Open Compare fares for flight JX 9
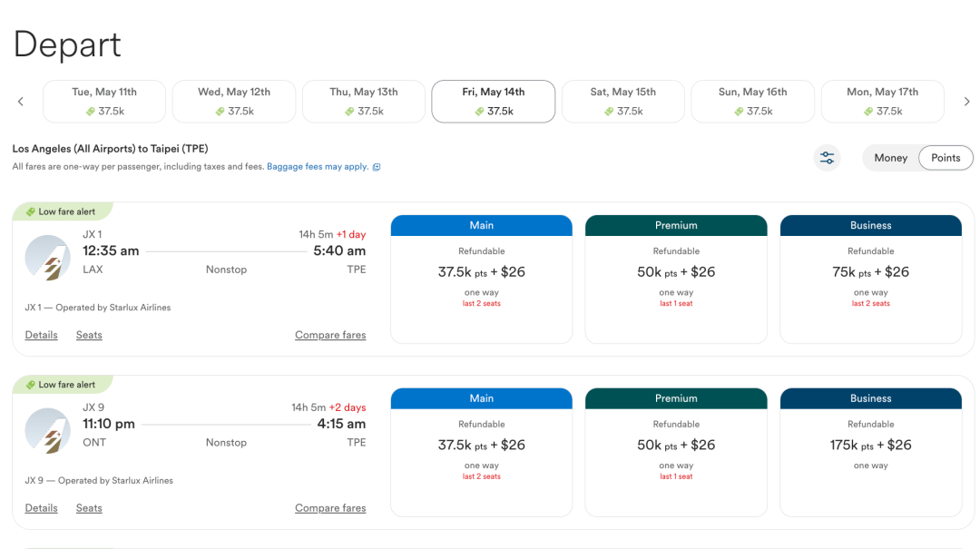 (x=330, y=508)
